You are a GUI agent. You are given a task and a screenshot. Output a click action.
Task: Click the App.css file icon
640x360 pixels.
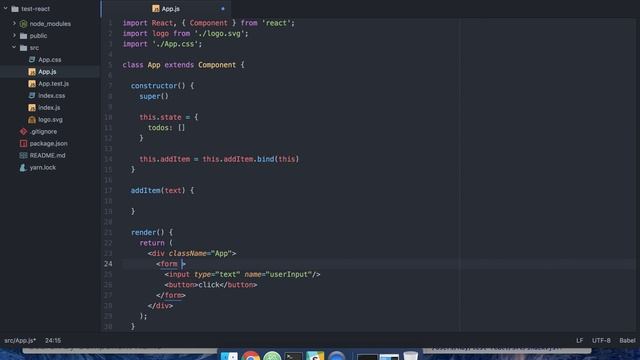[x=32, y=60]
